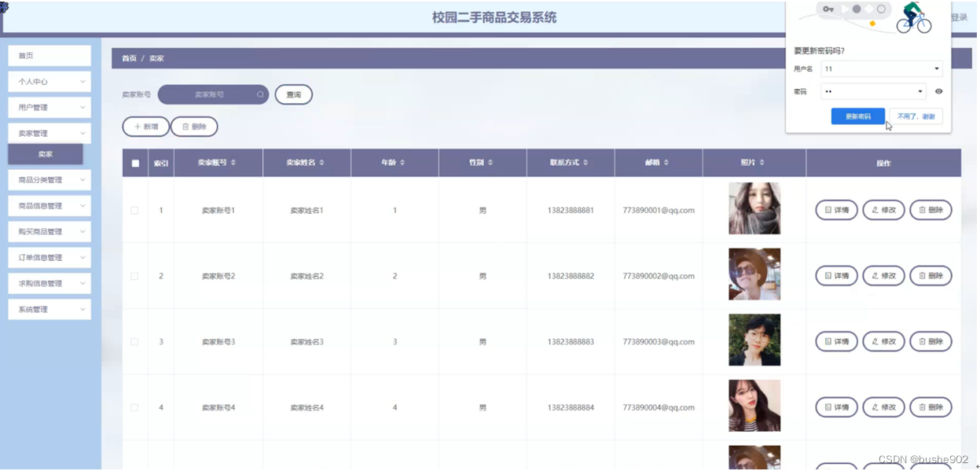Viewport: 980px width, 471px height.
Task: Go to 首页 in sidebar
Action: pyautogui.click(x=50, y=56)
